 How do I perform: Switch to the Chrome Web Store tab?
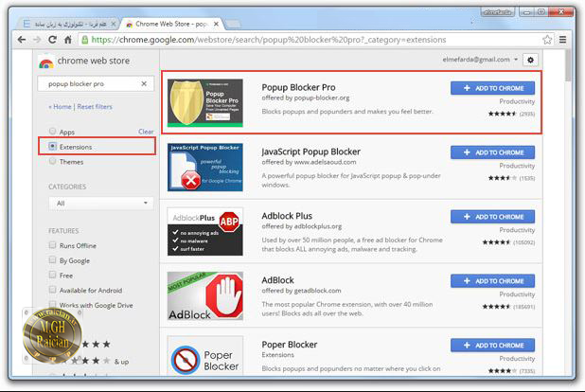[171, 24]
